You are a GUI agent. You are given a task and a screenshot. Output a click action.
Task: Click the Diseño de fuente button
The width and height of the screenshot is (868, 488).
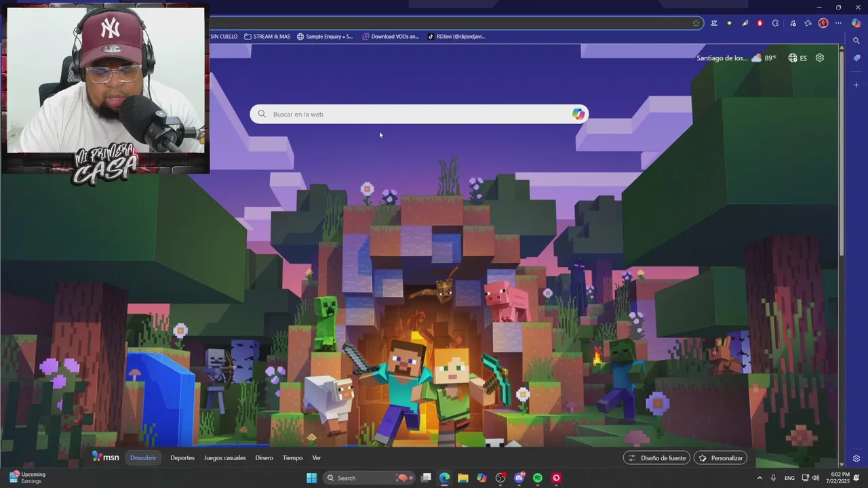(656, 458)
